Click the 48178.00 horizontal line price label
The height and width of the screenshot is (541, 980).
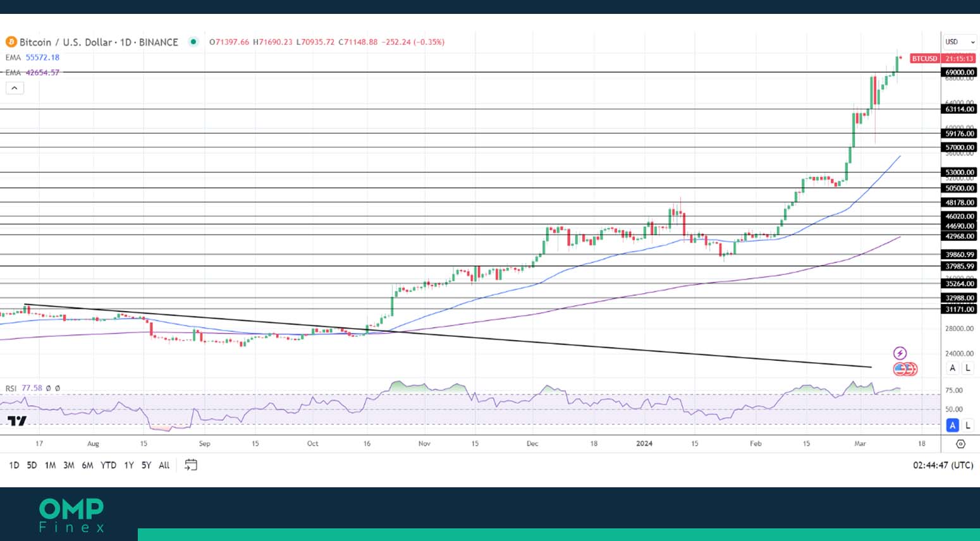point(959,202)
